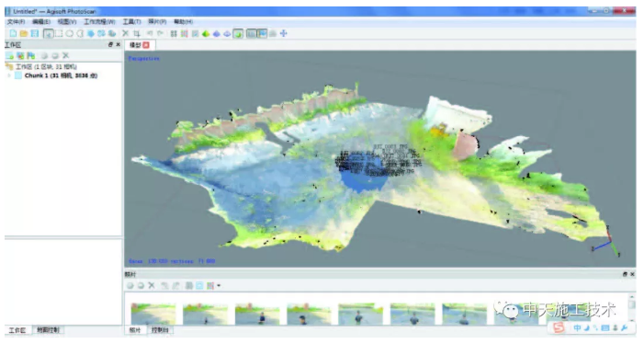Screen dimensions: 644x344
Task: Switch to Dense Cloud Classes view
Action: [195, 34]
